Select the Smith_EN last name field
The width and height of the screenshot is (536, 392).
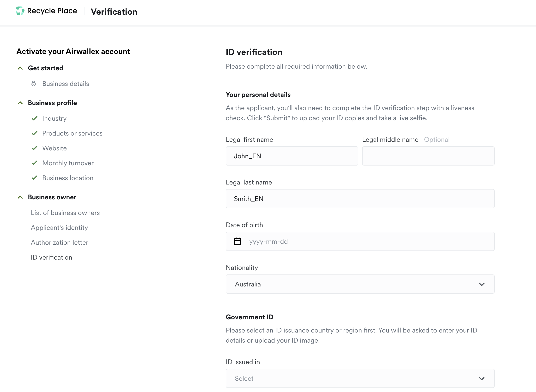(360, 199)
